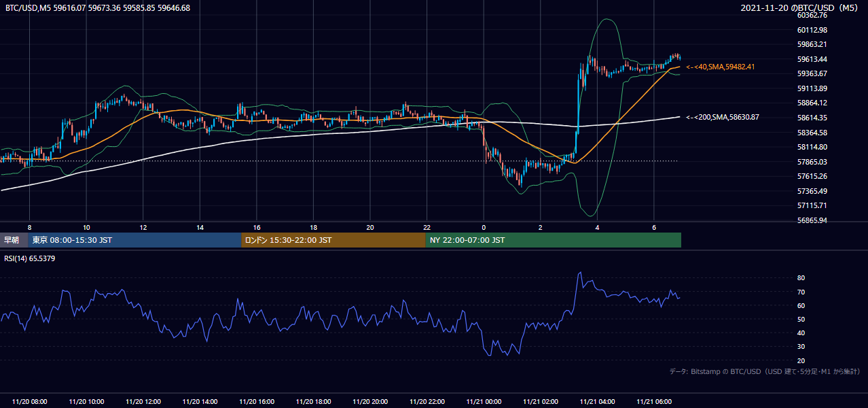Click hour tick 18 below the price chart
Image resolution: width=868 pixels, height=408 pixels.
pyautogui.click(x=313, y=227)
